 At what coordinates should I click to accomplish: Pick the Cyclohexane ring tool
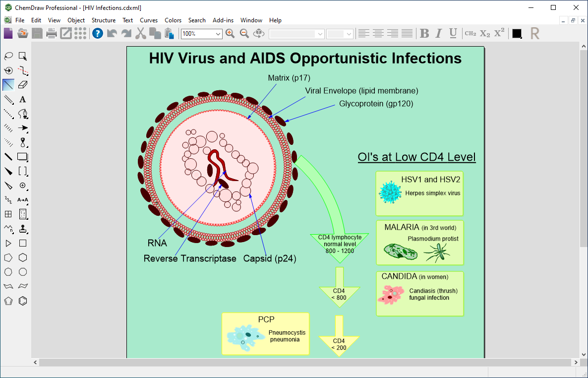[x=23, y=257]
